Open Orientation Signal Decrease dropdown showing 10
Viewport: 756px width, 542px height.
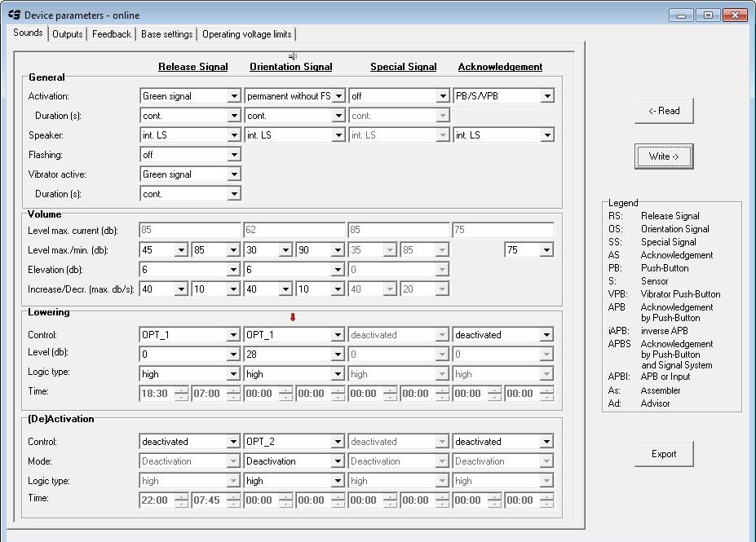coord(321,289)
